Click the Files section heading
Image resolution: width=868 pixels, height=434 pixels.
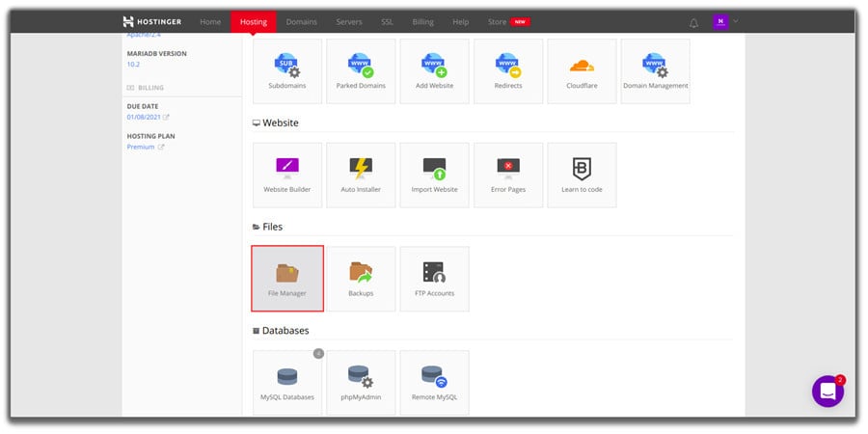coord(272,227)
